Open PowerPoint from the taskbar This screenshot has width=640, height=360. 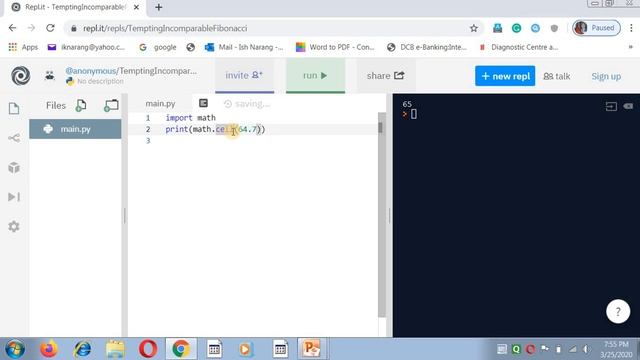click(311, 349)
